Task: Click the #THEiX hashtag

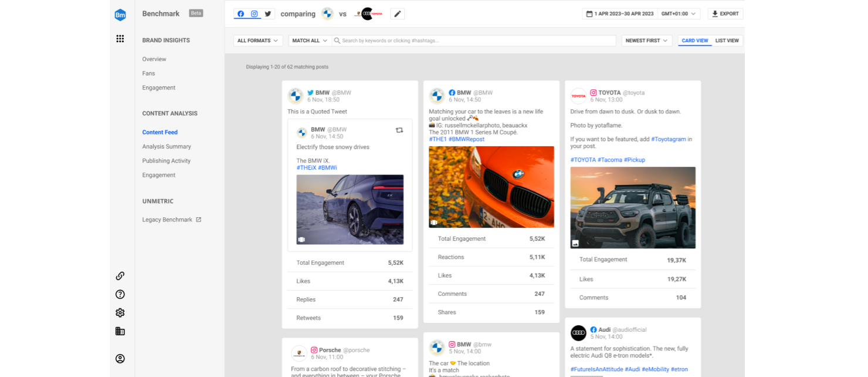Action: [306, 168]
